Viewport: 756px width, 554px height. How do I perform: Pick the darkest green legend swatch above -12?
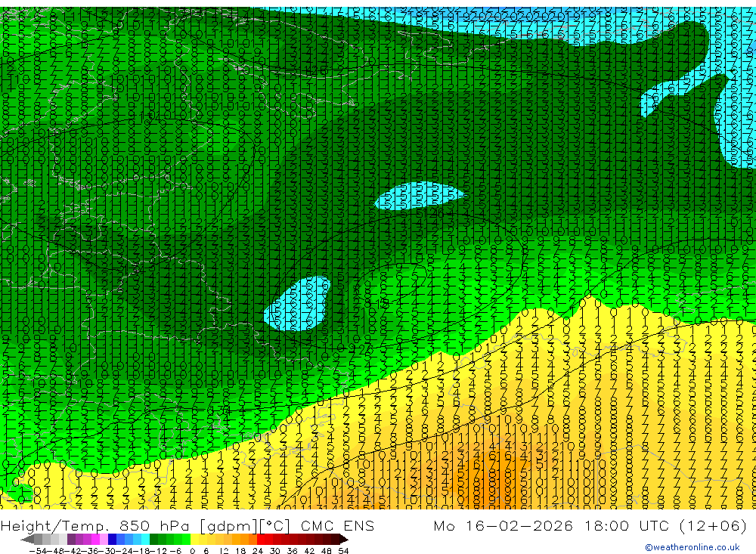click(x=153, y=539)
